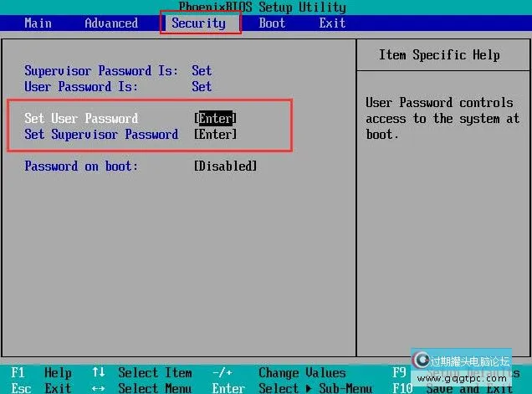532x394 pixels.
Task: Click the User Password Is status
Action: coord(202,86)
